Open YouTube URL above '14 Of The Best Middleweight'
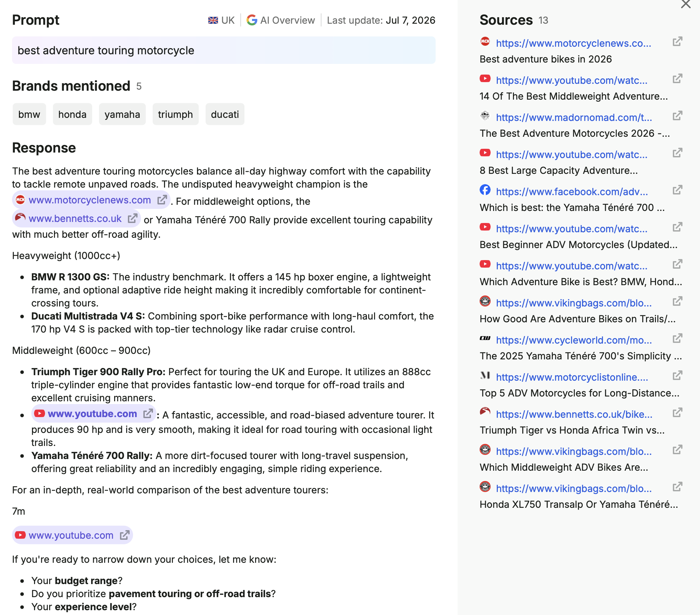 (572, 80)
